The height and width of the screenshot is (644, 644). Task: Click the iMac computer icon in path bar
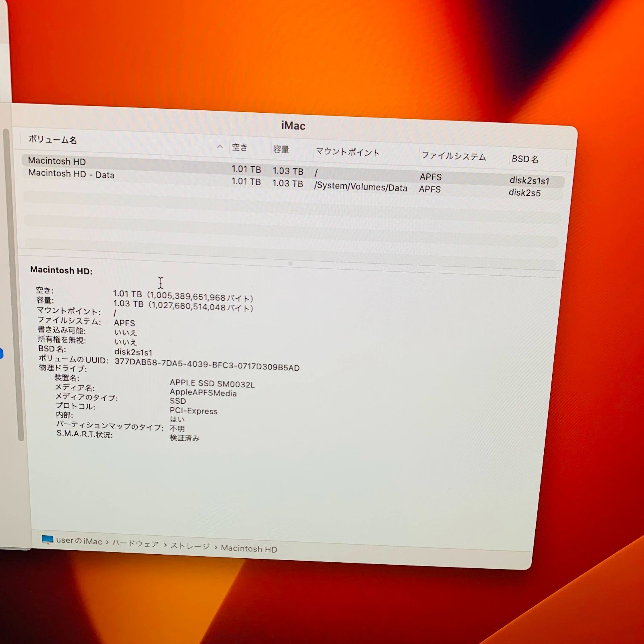coord(47,540)
